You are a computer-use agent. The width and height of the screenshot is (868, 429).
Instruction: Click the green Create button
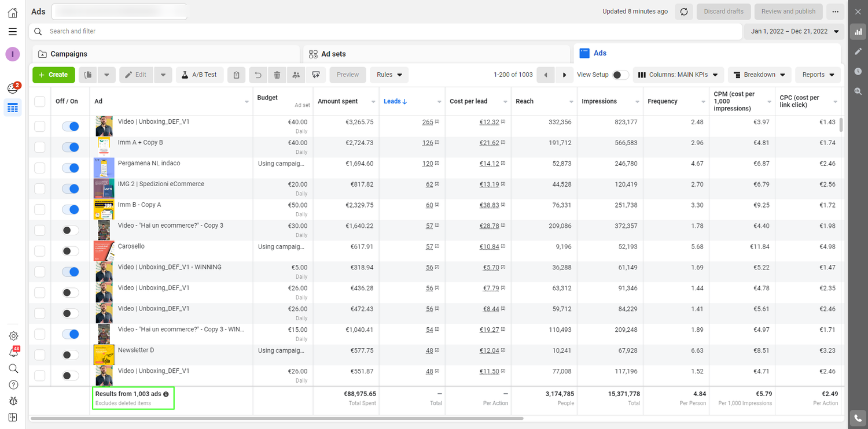coord(54,75)
